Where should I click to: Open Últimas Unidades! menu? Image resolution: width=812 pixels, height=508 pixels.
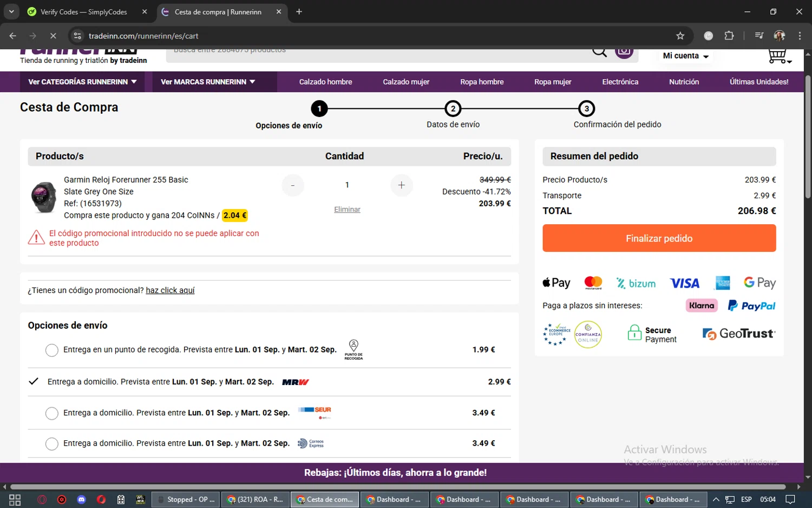pyautogui.click(x=759, y=82)
